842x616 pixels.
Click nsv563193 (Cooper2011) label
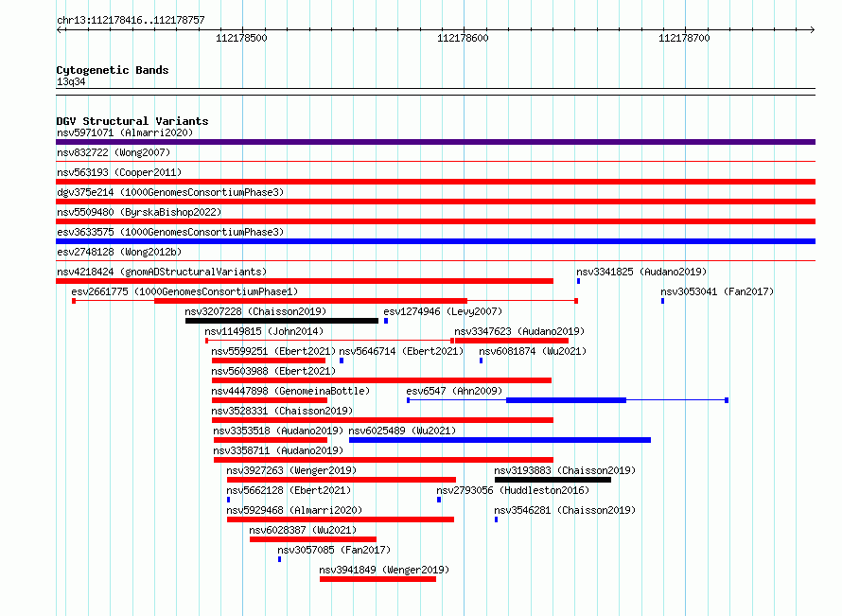tap(119, 172)
